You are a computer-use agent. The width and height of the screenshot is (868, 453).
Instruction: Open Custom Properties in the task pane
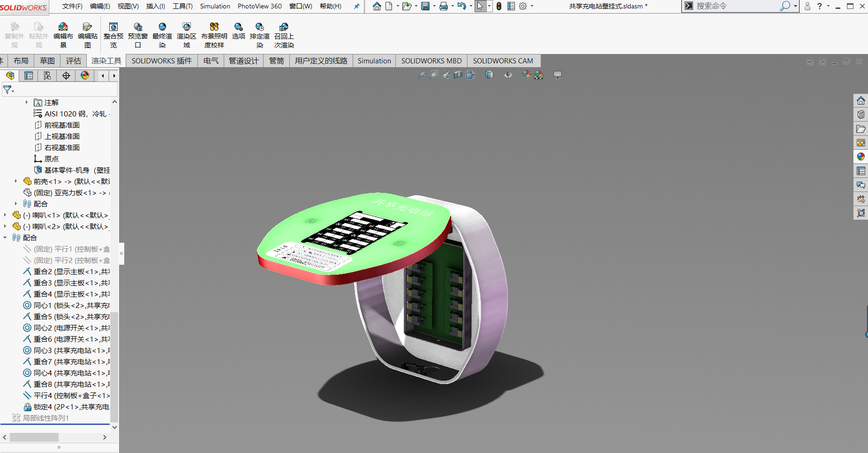point(861,171)
